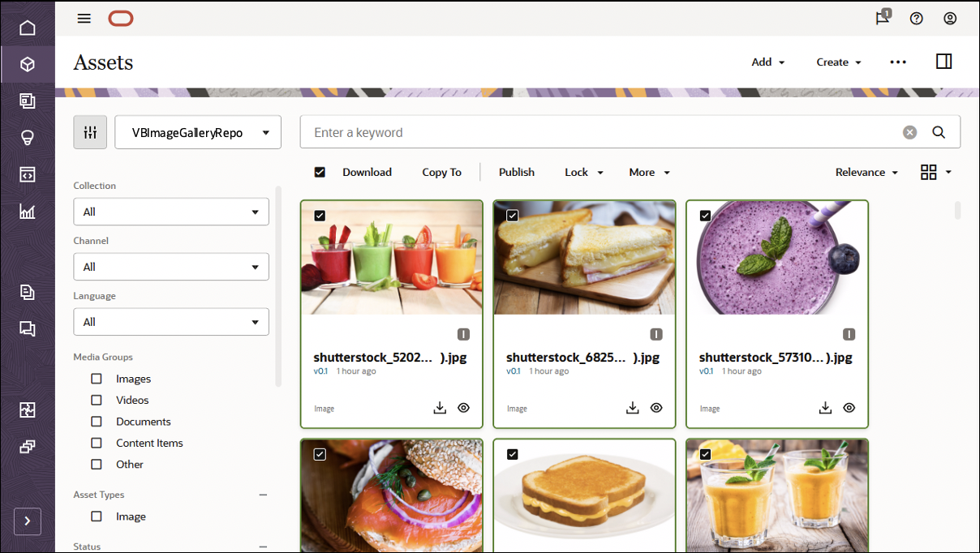Preview the shutterstock_6825 image with eye icon

click(x=656, y=408)
